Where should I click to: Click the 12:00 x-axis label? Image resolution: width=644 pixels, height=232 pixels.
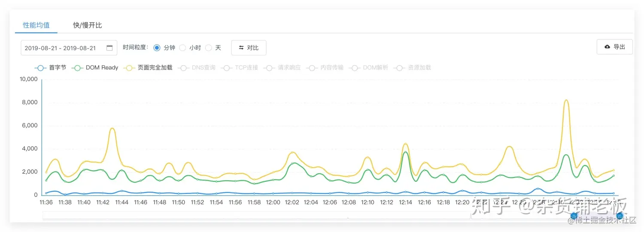pyautogui.click(x=273, y=202)
